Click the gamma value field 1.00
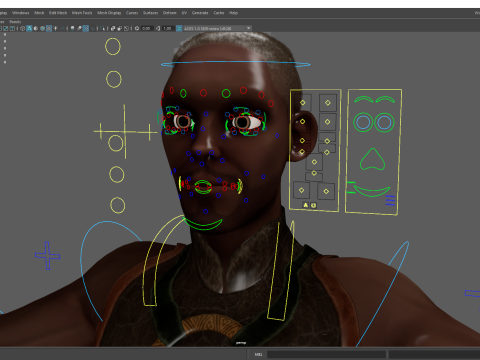 pyautogui.click(x=167, y=28)
